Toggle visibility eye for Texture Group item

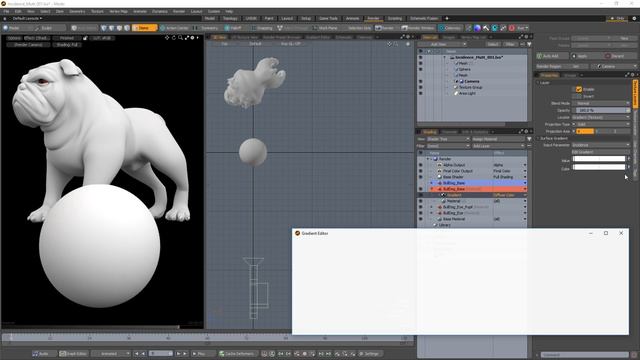(420, 87)
